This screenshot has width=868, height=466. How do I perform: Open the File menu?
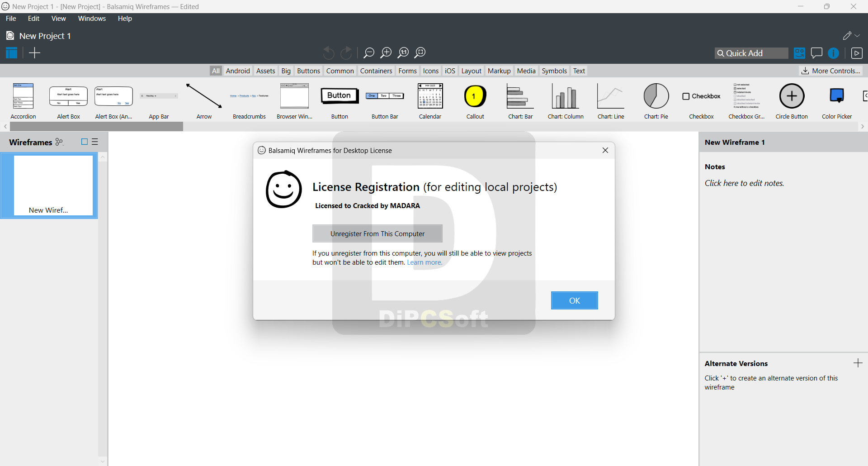click(11, 19)
